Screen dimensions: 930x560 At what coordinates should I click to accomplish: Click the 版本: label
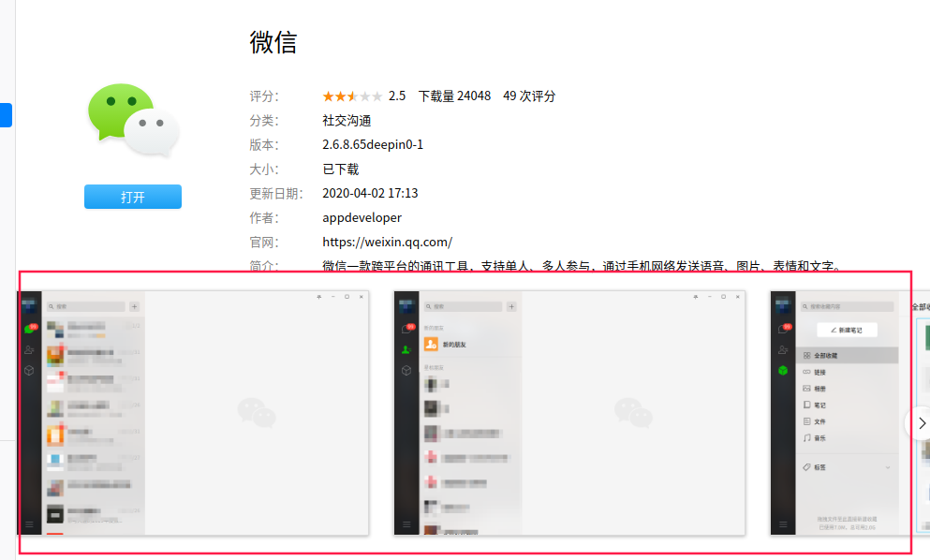(x=264, y=145)
